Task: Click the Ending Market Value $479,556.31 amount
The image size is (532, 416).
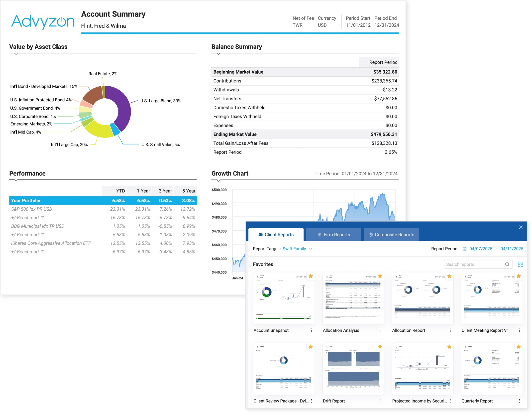Action: 384,134
